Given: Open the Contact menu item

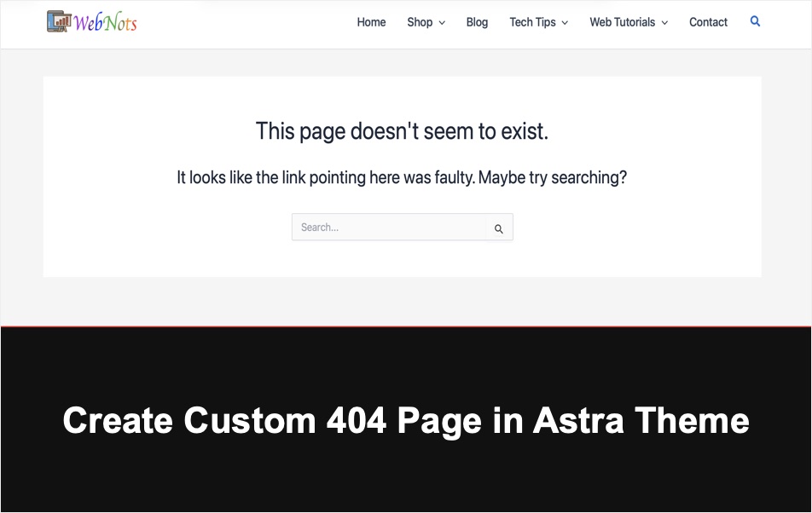Looking at the screenshot, I should (x=708, y=22).
